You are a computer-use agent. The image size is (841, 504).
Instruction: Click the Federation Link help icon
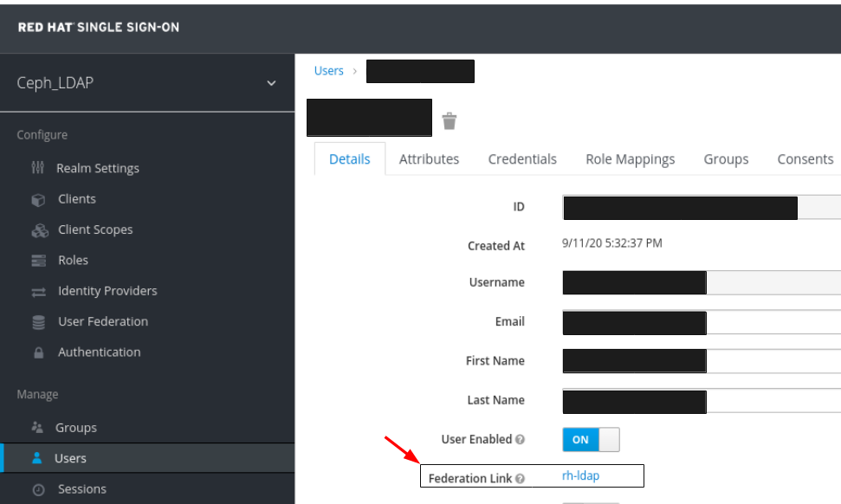coord(520,479)
